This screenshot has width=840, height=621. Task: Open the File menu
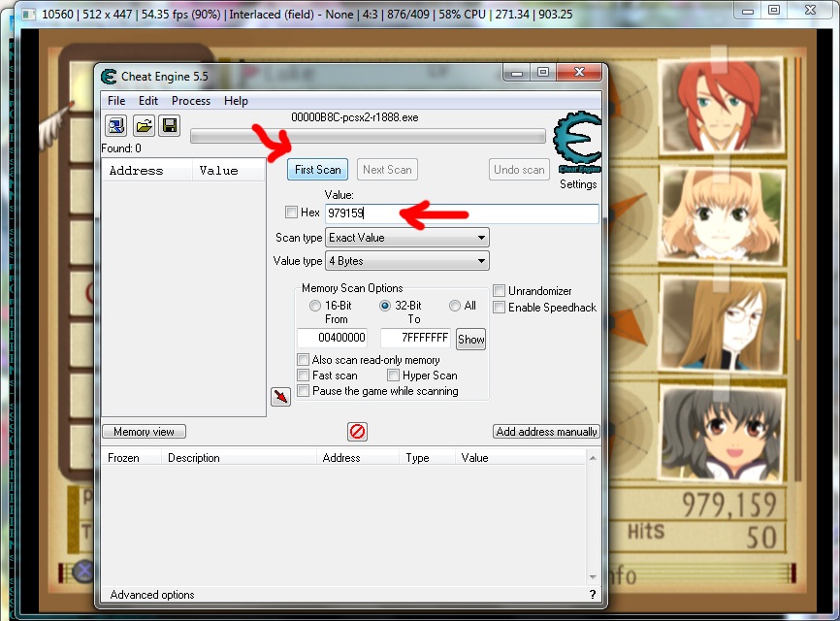tap(116, 101)
